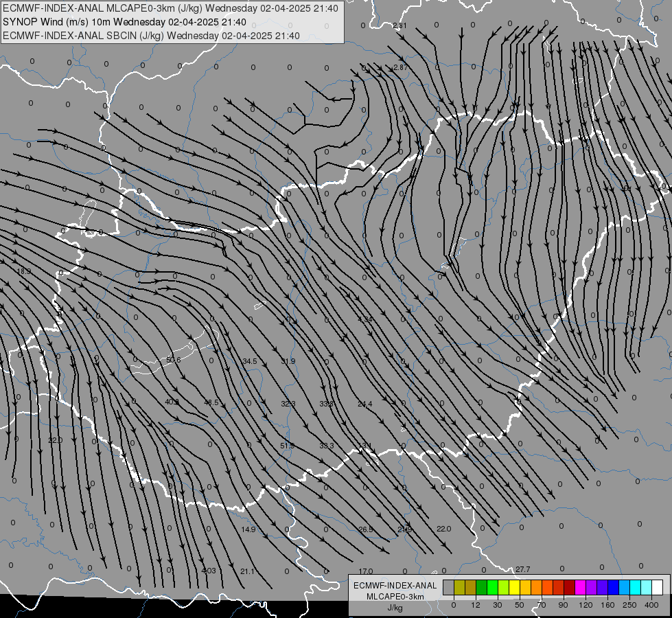
Task: Click the legend scale label 400
Action: click(651, 605)
